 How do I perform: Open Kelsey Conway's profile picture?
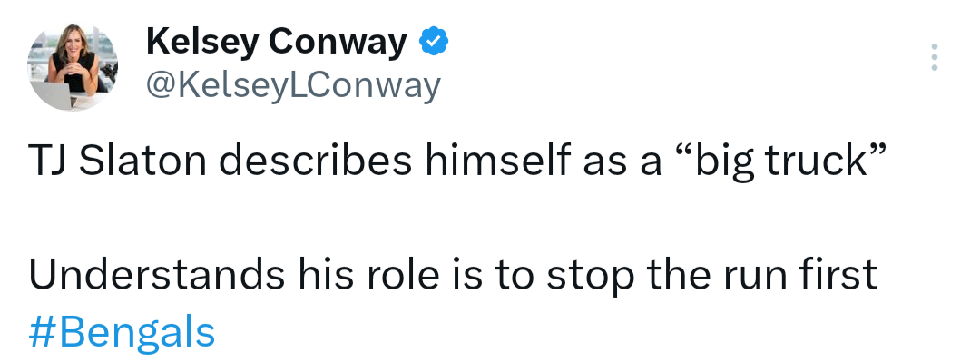point(73,67)
